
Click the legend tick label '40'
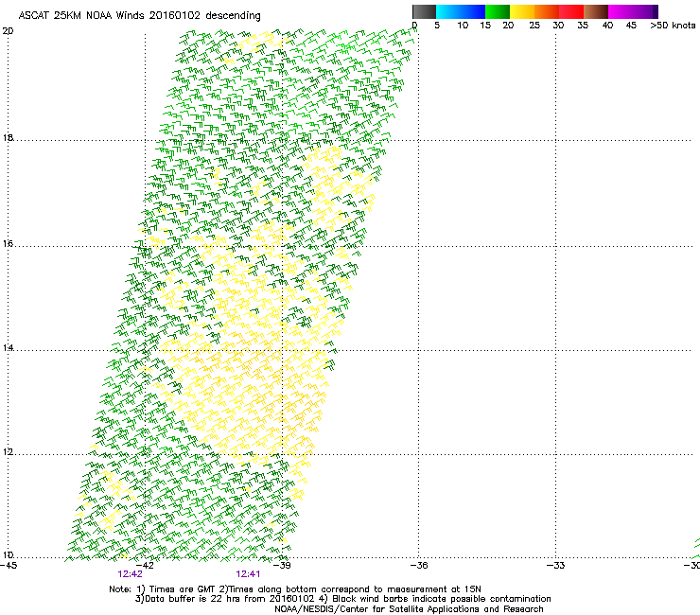coord(607,26)
